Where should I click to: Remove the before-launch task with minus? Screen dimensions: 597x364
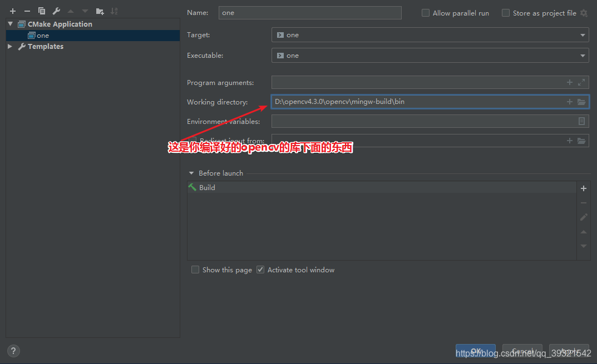tap(583, 203)
